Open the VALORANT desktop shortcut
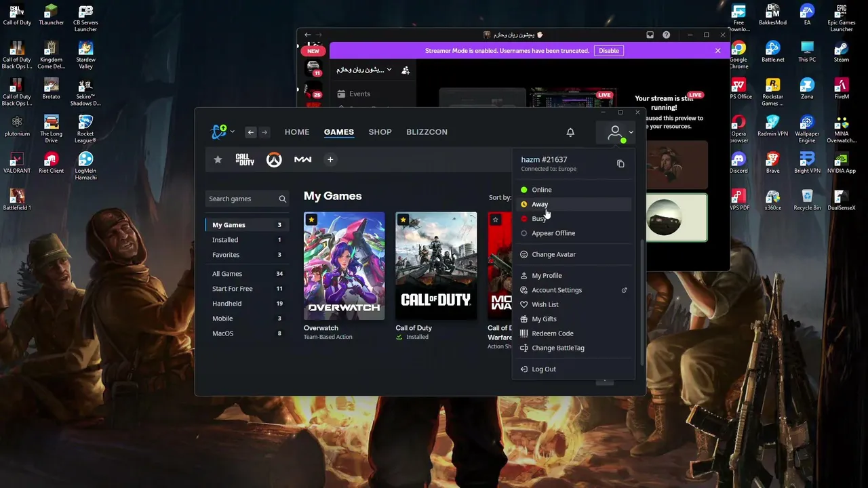The width and height of the screenshot is (868, 488). click(x=17, y=163)
